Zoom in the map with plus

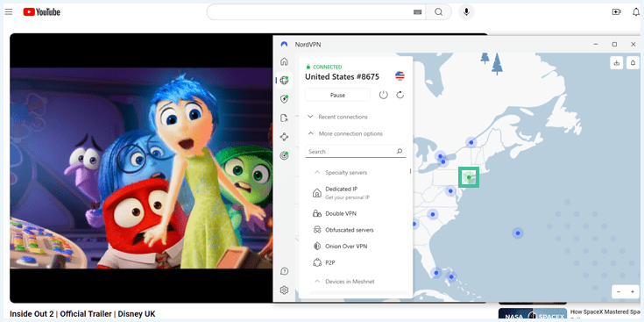[633, 292]
